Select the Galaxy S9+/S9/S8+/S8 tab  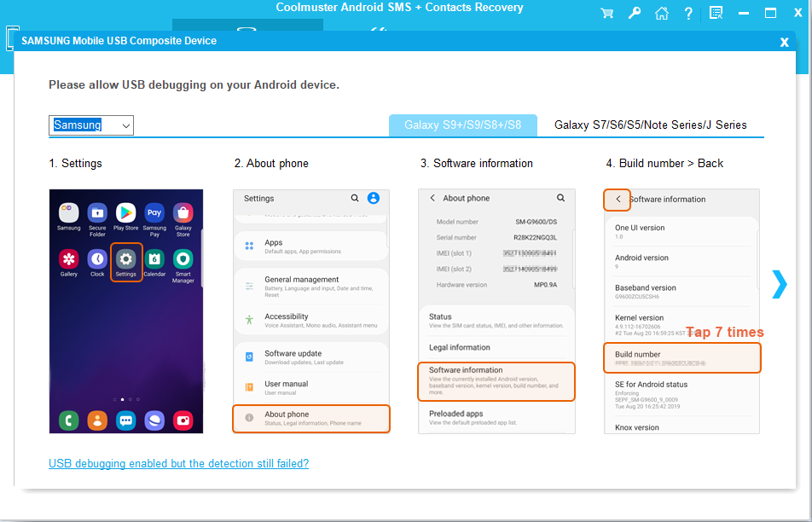pyautogui.click(x=463, y=125)
